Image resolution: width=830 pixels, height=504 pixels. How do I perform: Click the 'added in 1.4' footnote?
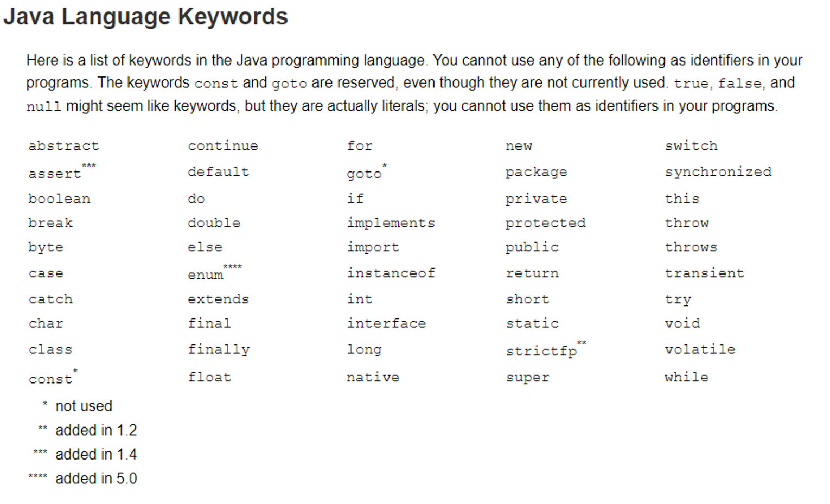click(96, 454)
